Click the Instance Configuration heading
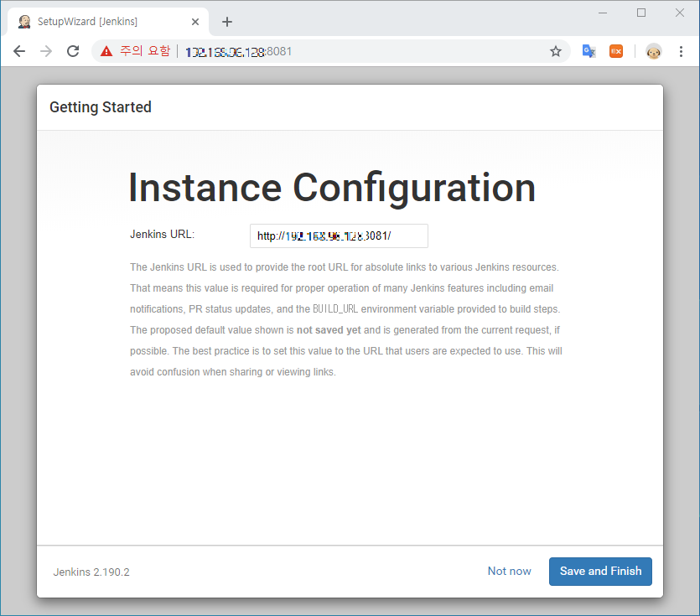 332,188
